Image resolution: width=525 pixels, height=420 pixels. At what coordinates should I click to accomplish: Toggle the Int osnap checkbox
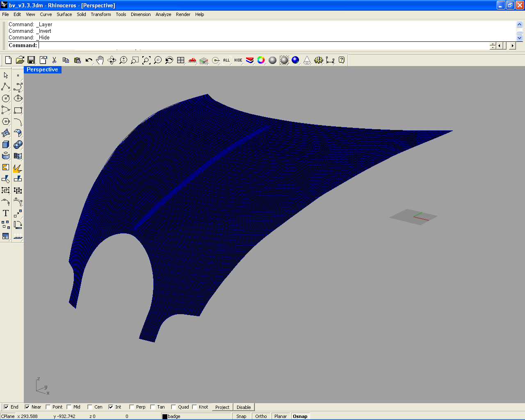pyautogui.click(x=111, y=407)
